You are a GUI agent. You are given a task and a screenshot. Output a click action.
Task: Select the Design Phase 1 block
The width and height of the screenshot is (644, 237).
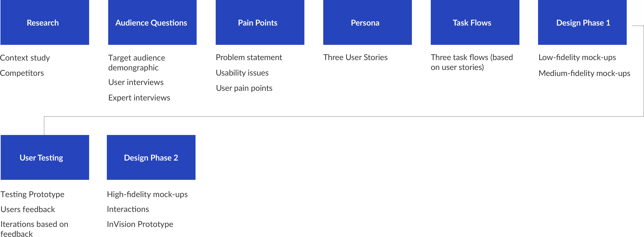click(582, 22)
